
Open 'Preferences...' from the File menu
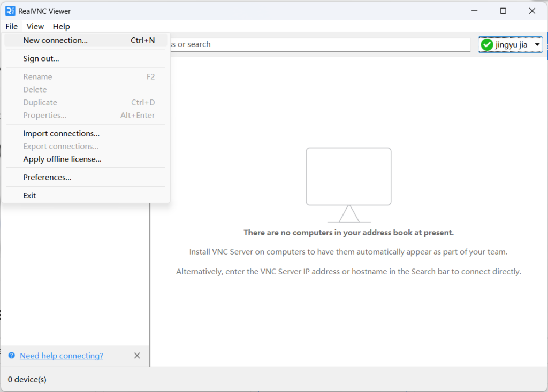coord(47,177)
